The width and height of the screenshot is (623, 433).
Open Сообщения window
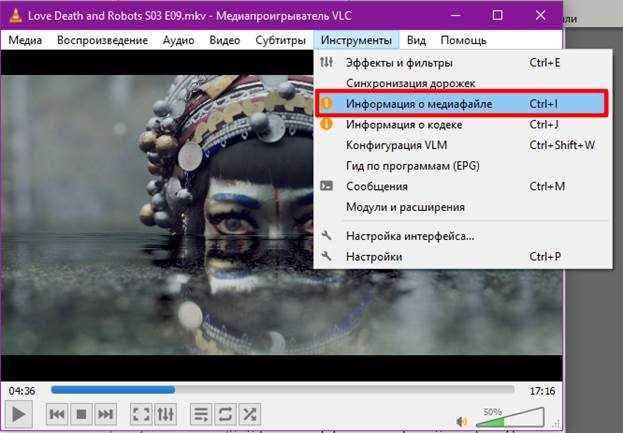[x=463, y=186]
